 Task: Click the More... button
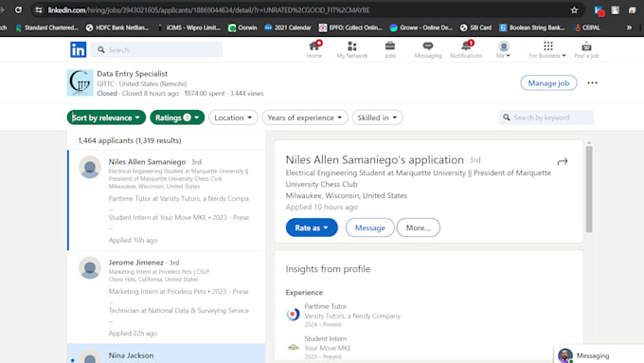[418, 227]
